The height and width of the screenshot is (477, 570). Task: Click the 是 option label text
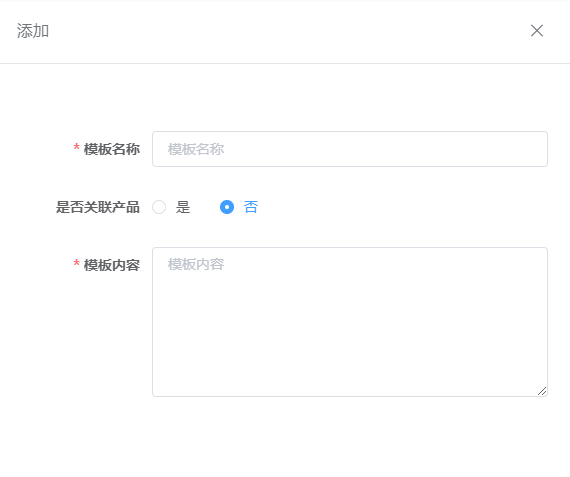(183, 207)
